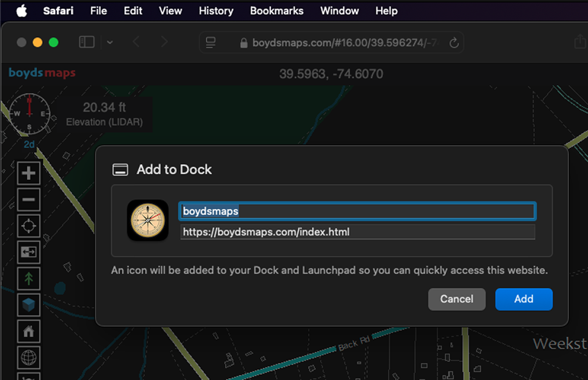Open the Share button in Safari toolbar
The width and height of the screenshot is (588, 380).
[580, 42]
